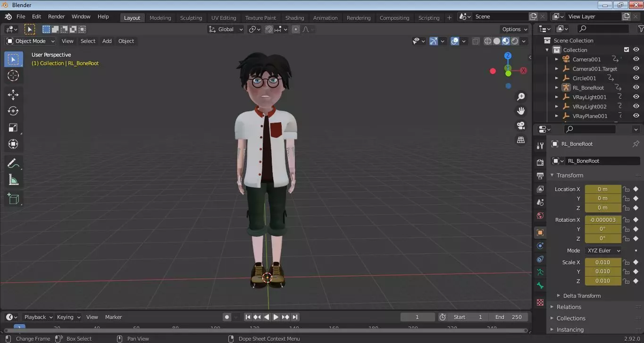Screen dimensions: 644x343
Task: Hide Camera001 in the outliner
Action: 636,59
